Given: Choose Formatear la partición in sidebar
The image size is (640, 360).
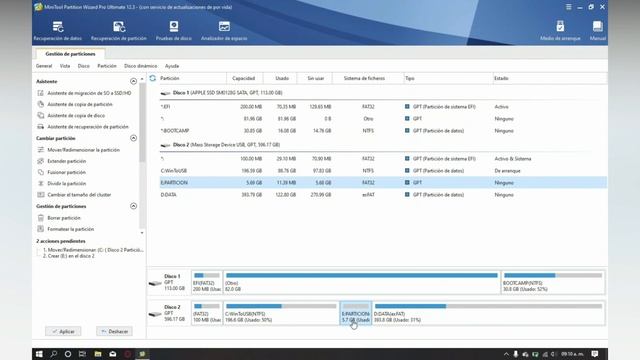Looking at the screenshot, I should coord(66,229).
